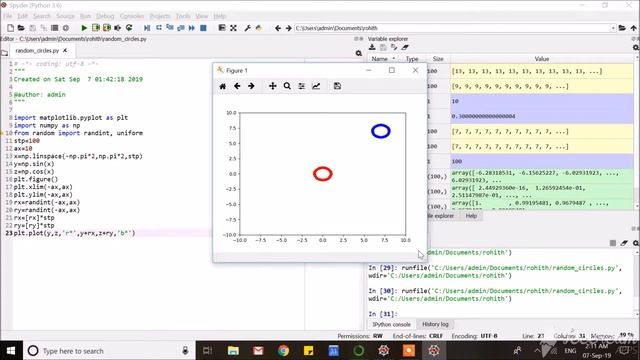Open editor options gear icon

359,53
